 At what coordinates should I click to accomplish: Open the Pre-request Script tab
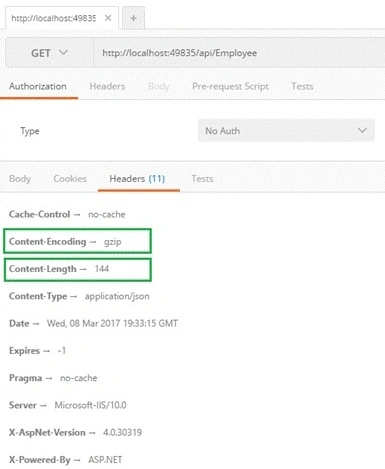click(x=230, y=86)
